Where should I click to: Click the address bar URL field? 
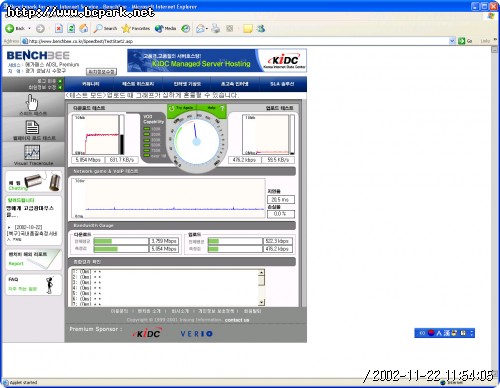click(235, 41)
